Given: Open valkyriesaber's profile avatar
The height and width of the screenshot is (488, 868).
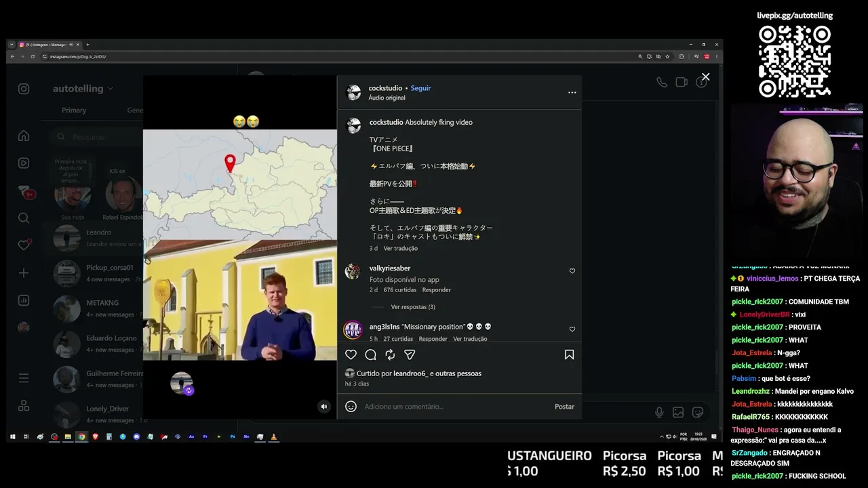Looking at the screenshot, I should click(353, 272).
